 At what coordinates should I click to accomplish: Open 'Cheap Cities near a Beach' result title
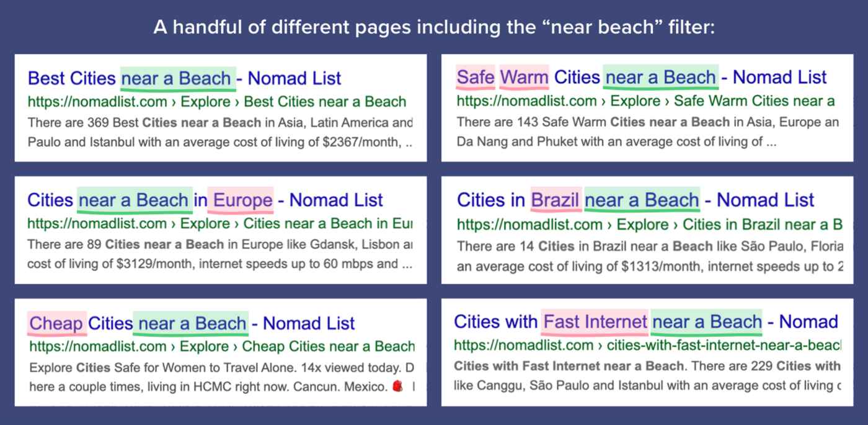(x=192, y=323)
